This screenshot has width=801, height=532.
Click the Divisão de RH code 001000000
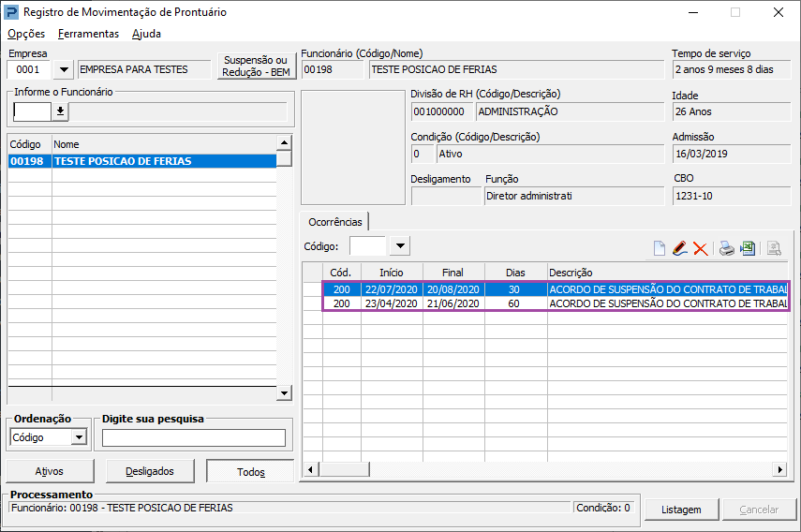[x=442, y=111]
